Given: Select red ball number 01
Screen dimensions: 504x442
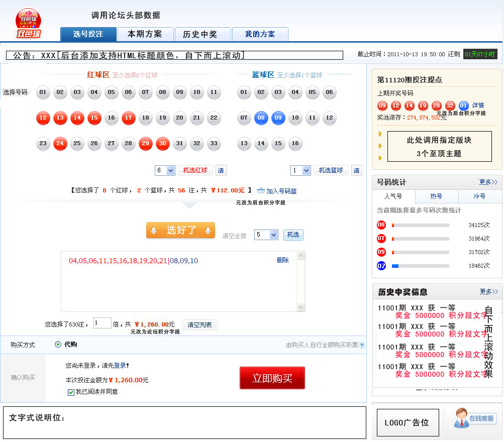Looking at the screenshot, I should coord(43,92).
